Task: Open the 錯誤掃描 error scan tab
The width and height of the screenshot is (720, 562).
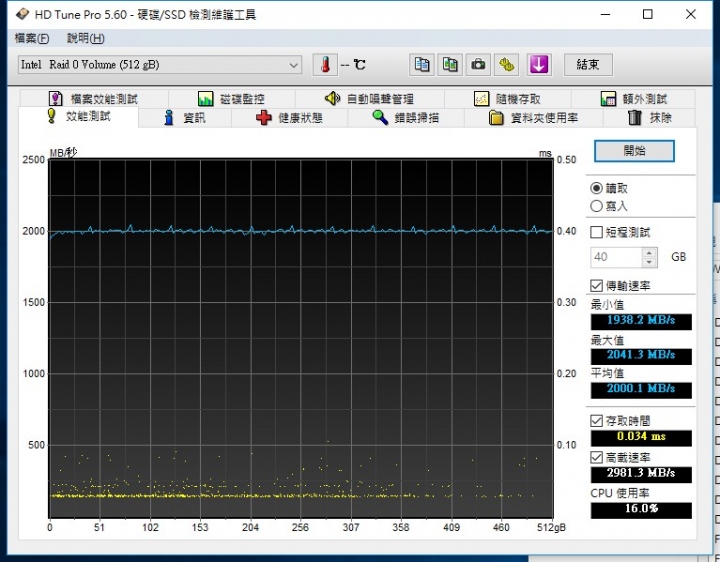Action: coord(406,118)
